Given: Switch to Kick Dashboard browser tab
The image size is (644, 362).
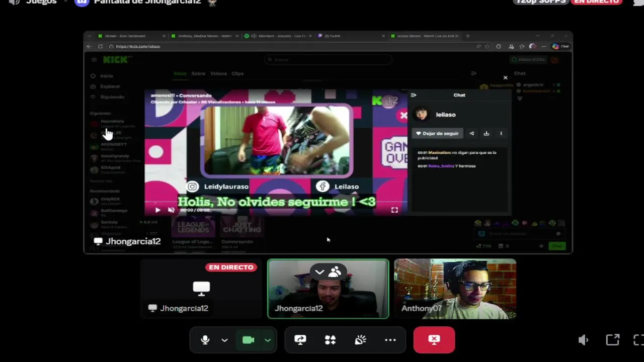Looking at the screenshot, I should point(131,36).
